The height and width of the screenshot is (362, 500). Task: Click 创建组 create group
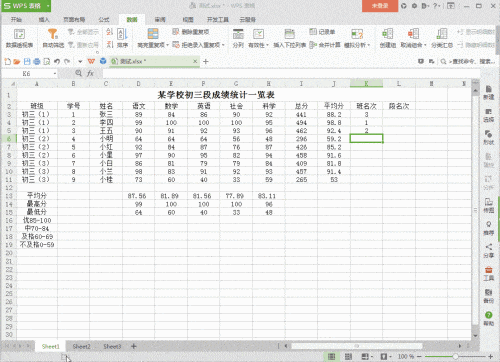[x=388, y=38]
